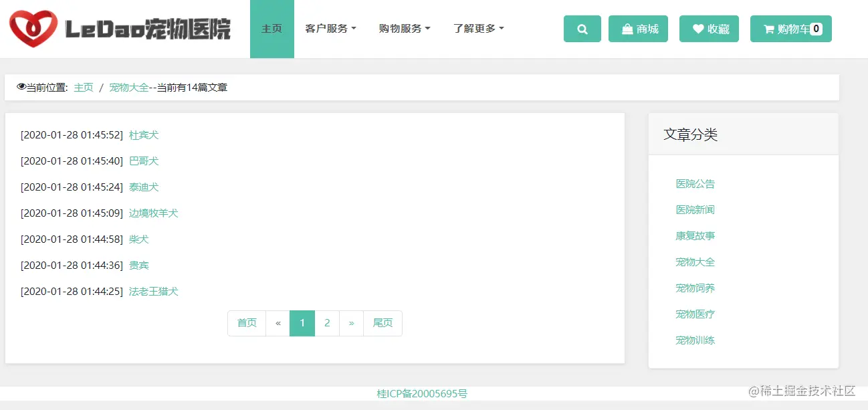Screen dimensions: 868x410
Task: Expand the 了解更多 dropdown menu
Action: pyautogui.click(x=478, y=29)
